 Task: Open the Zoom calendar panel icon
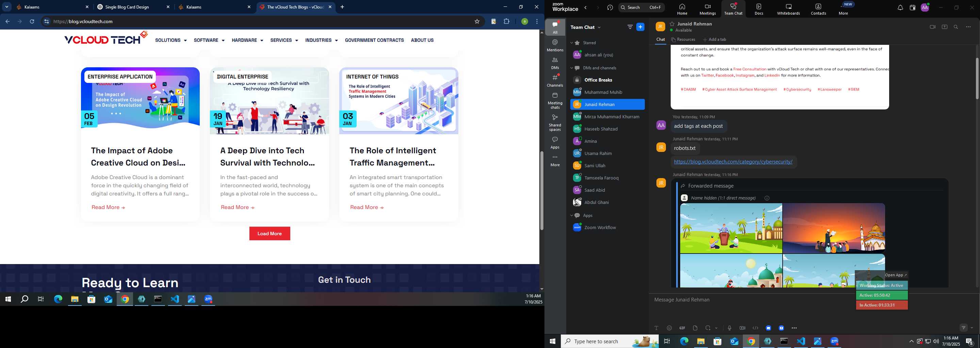click(912, 7)
